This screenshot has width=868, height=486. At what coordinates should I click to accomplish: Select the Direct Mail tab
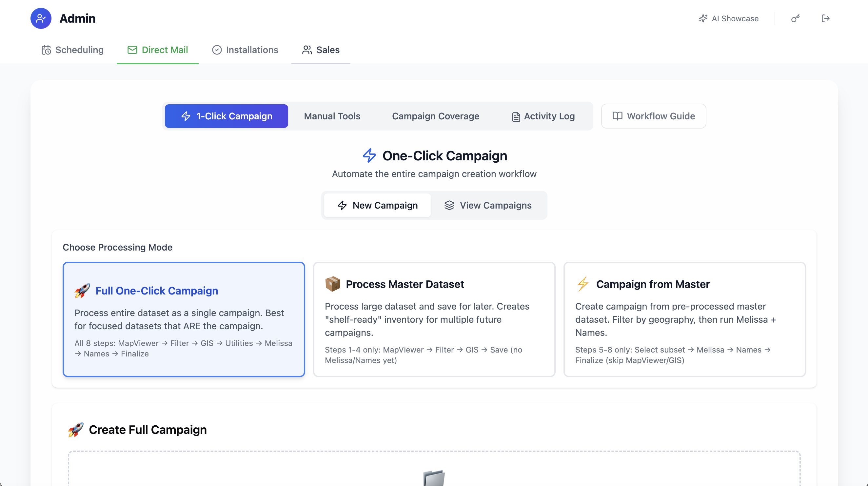click(x=158, y=50)
